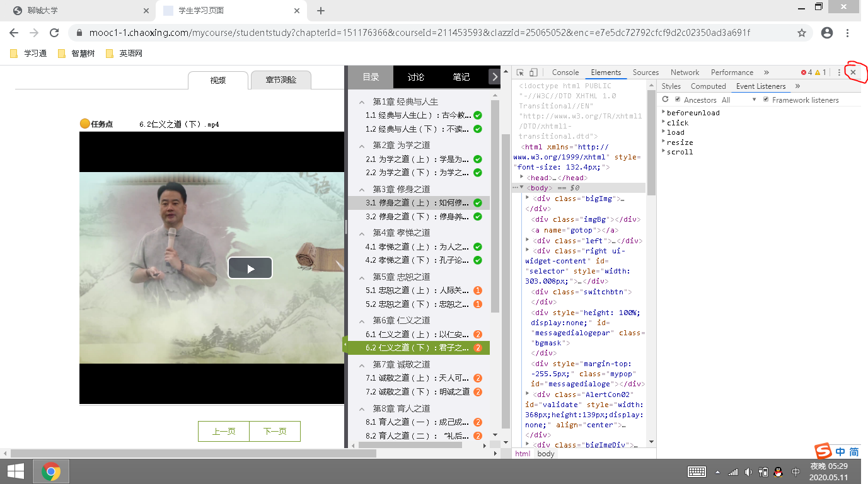Switch to the Sources tab
868x484 pixels.
[x=645, y=72]
